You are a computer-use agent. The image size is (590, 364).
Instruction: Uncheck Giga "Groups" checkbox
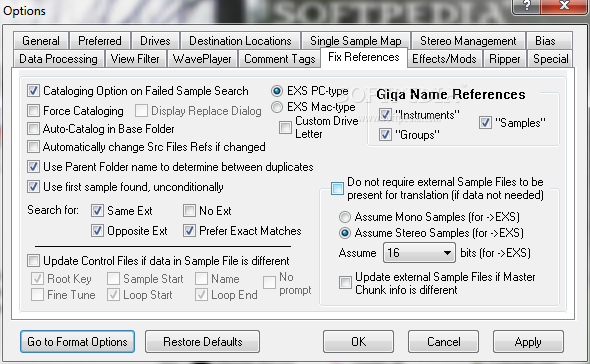[x=385, y=134]
